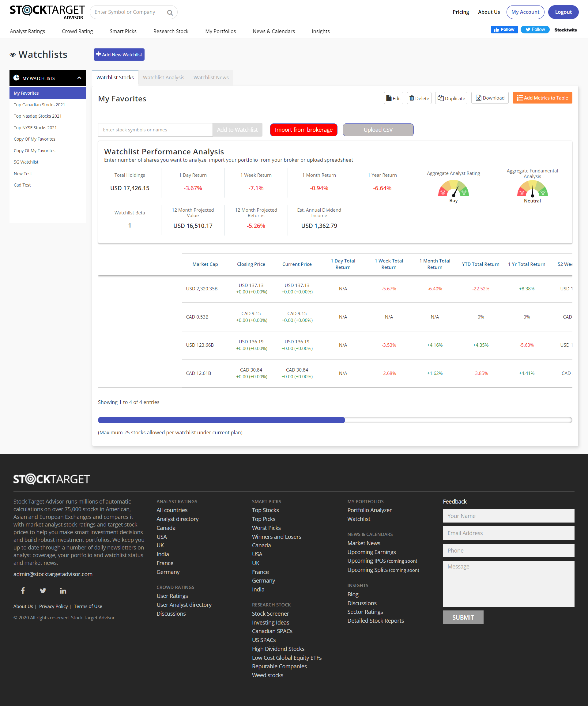
Task: Edit the My Favorites watchlist
Action: click(393, 98)
